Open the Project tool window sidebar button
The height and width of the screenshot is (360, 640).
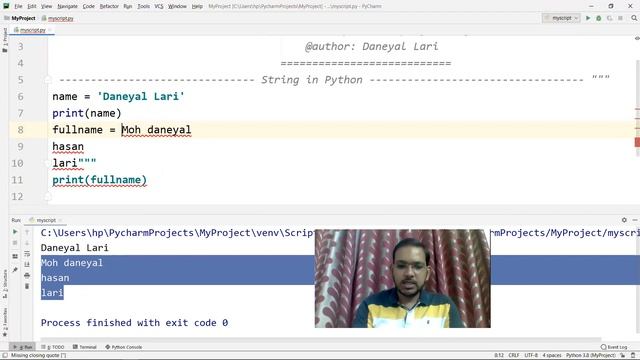5,40
